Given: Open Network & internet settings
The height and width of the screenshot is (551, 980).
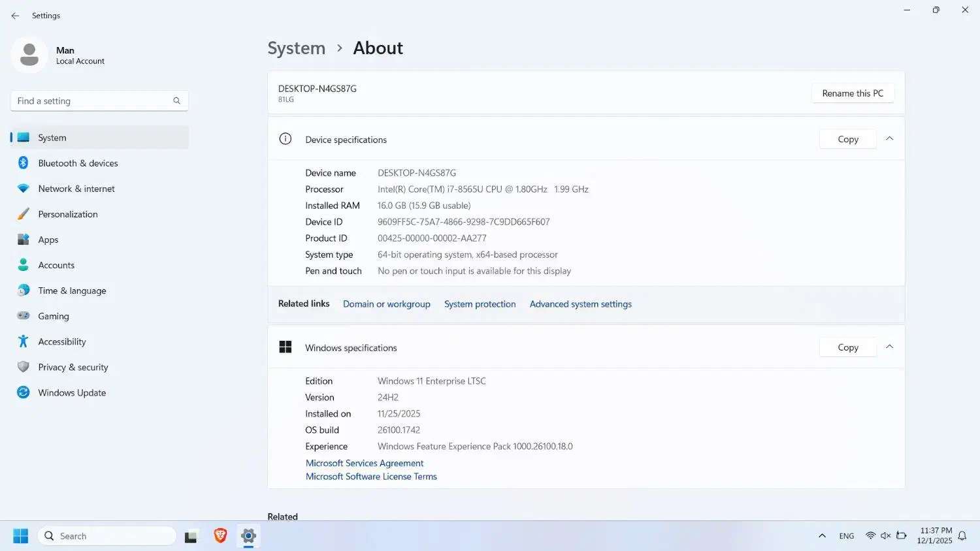Looking at the screenshot, I should [x=76, y=189].
